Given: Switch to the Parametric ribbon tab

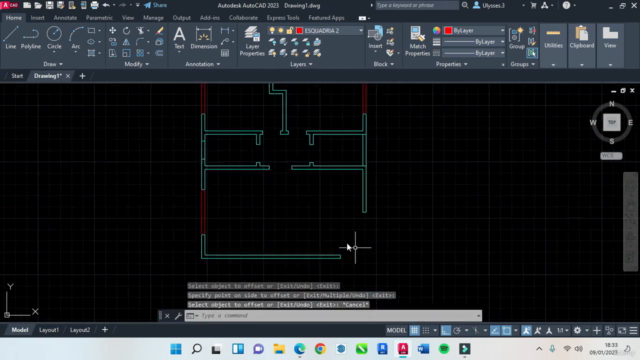Looking at the screenshot, I should click(x=99, y=18).
